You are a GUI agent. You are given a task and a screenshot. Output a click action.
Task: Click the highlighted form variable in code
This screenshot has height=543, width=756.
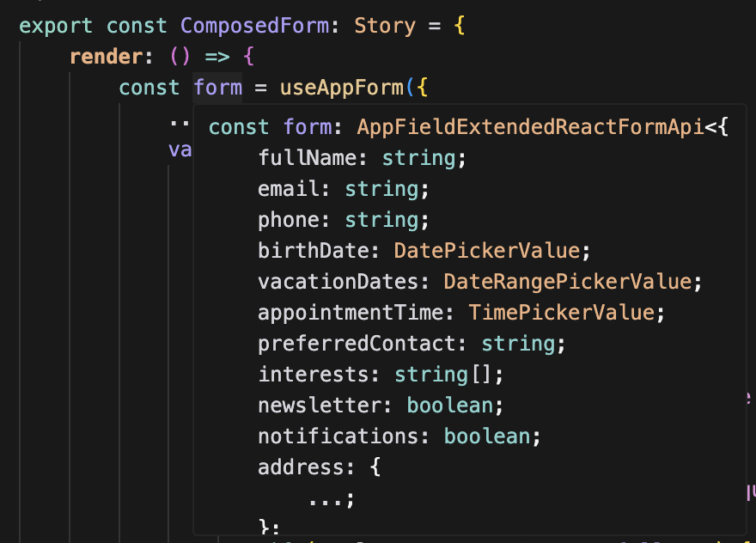coord(218,88)
